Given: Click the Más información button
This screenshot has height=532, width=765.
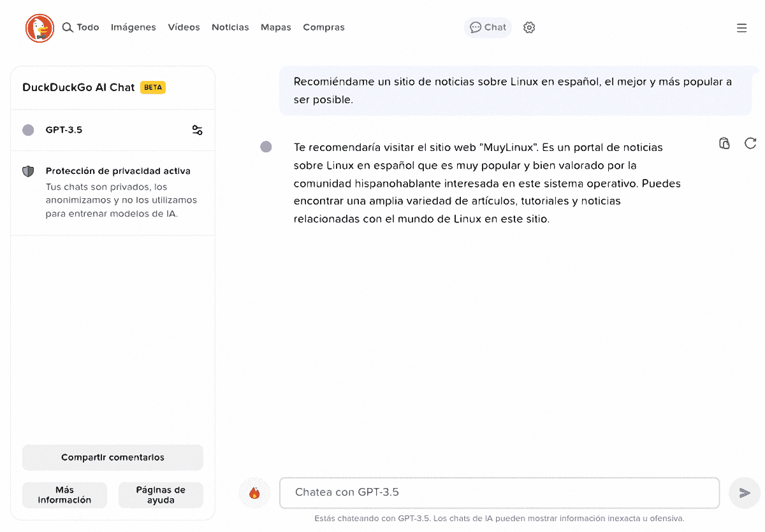Looking at the screenshot, I should (x=64, y=495).
